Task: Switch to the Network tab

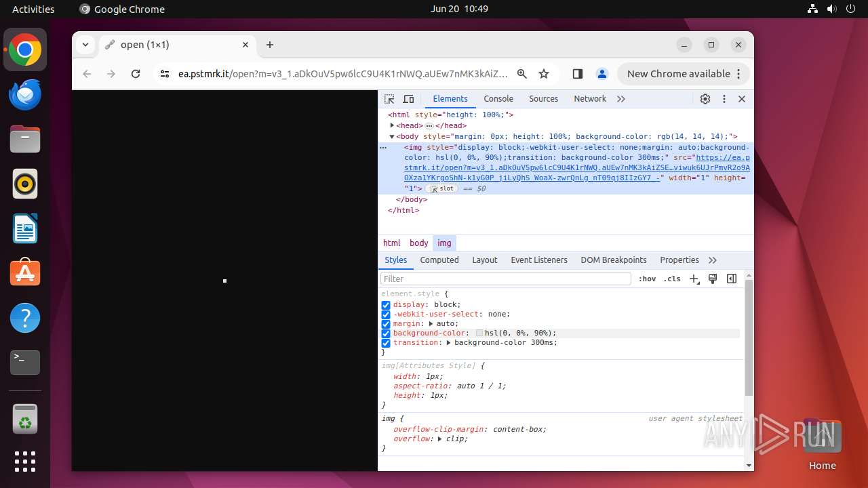Action: [590, 99]
